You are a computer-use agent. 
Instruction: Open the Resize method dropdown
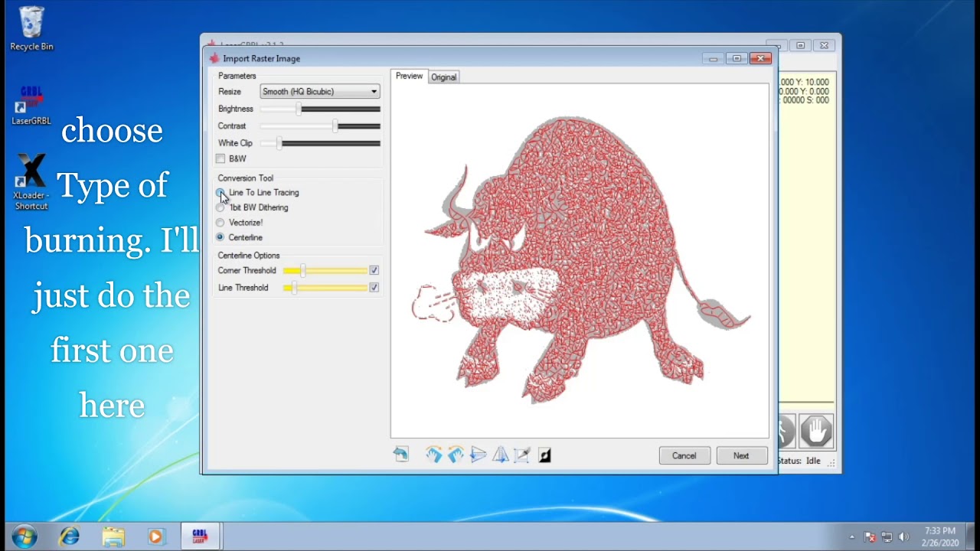point(320,92)
